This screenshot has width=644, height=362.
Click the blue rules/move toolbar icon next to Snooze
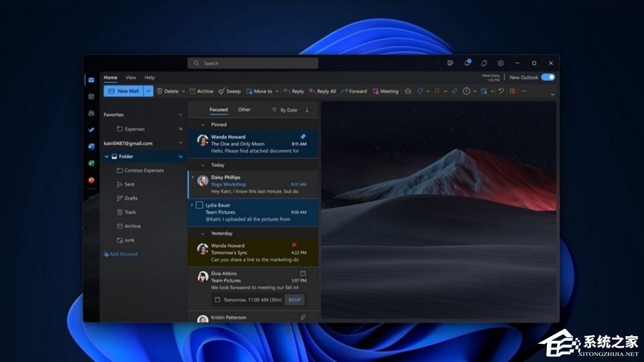tap(484, 91)
